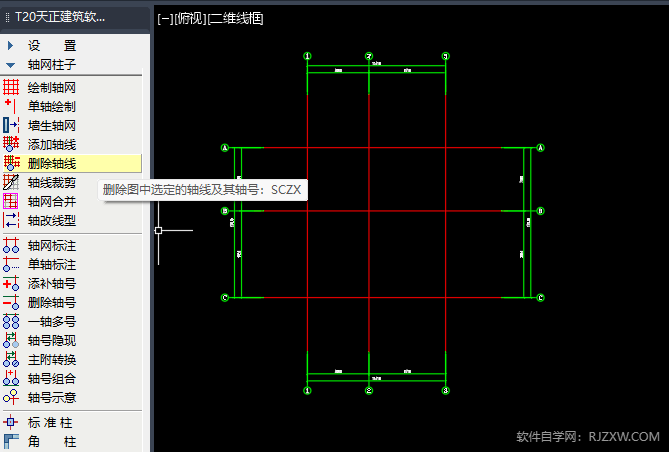Select left axis bubble letter A

[225, 148]
